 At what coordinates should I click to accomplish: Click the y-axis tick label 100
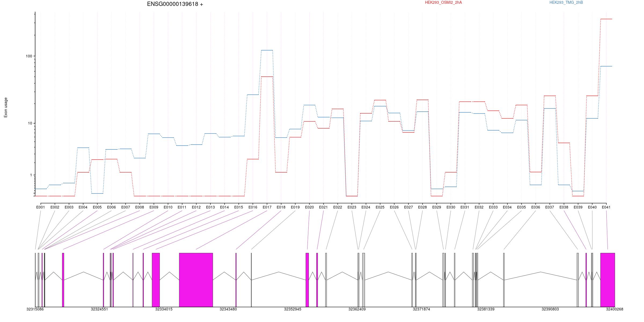coord(28,56)
